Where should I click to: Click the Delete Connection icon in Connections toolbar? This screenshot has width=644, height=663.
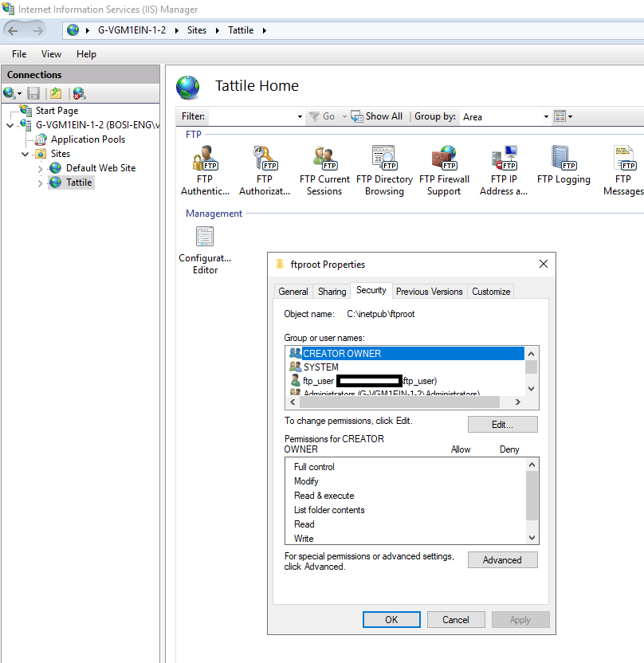(x=79, y=93)
